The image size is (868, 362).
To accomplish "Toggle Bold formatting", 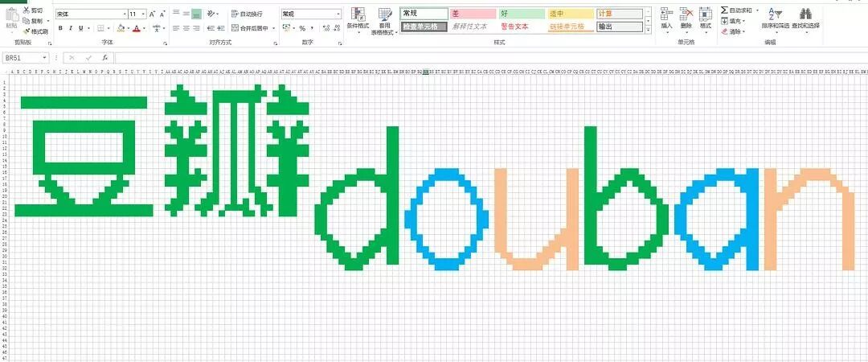I will point(61,28).
